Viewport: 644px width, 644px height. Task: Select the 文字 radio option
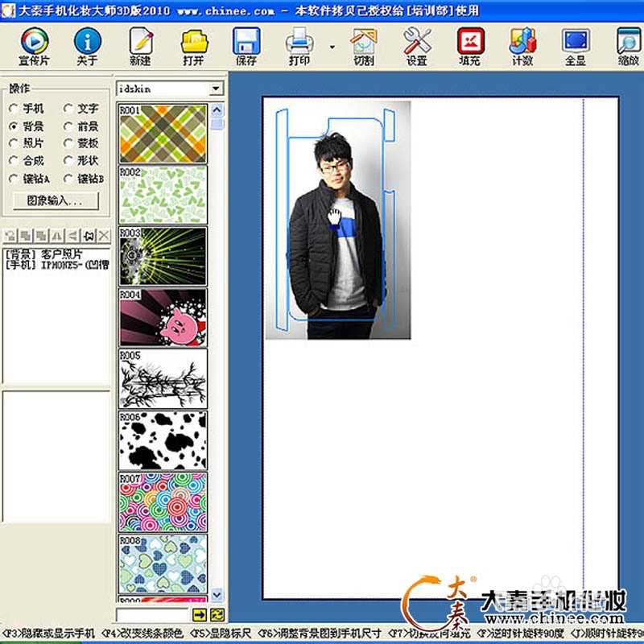(81, 109)
